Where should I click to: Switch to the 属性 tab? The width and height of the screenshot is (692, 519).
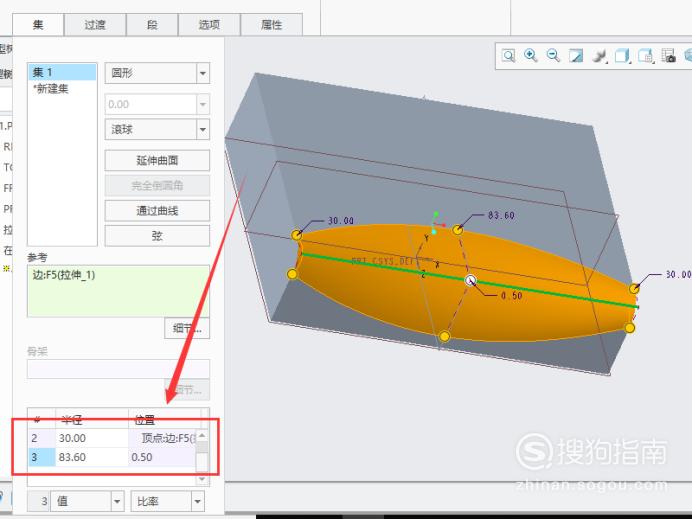[x=271, y=25]
